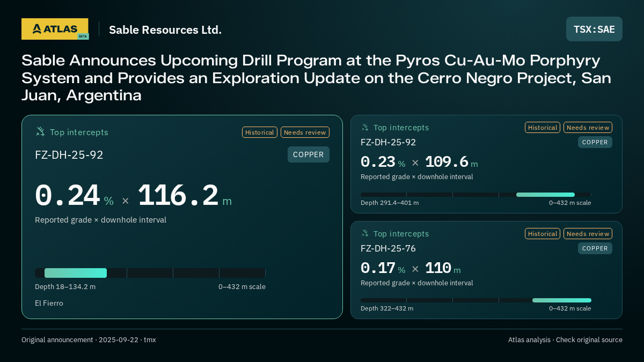Click 'Top intercepts' heading in the El Fierro card
This screenshot has width=644, height=362.
pos(79,132)
